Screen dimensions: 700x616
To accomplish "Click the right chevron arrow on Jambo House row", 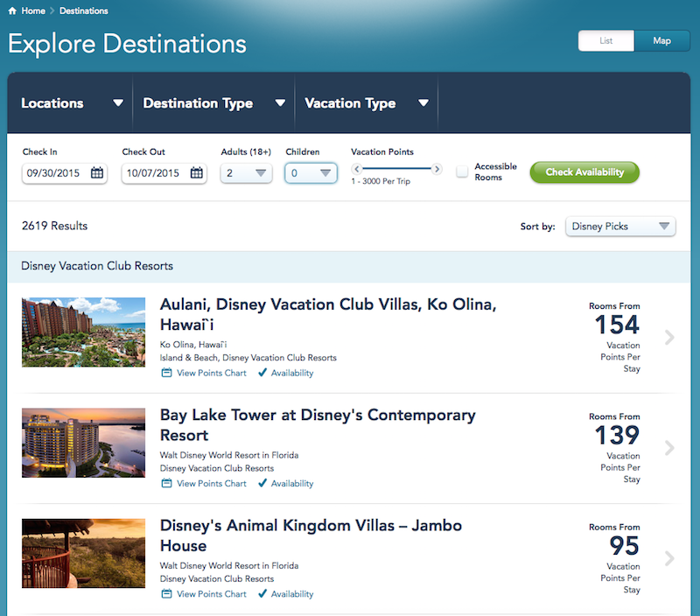I will point(669,558).
